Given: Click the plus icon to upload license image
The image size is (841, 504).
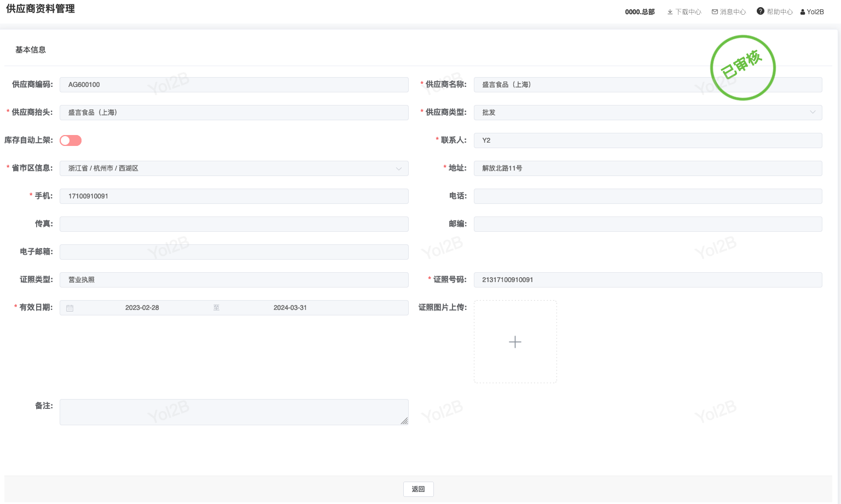Looking at the screenshot, I should 515,342.
